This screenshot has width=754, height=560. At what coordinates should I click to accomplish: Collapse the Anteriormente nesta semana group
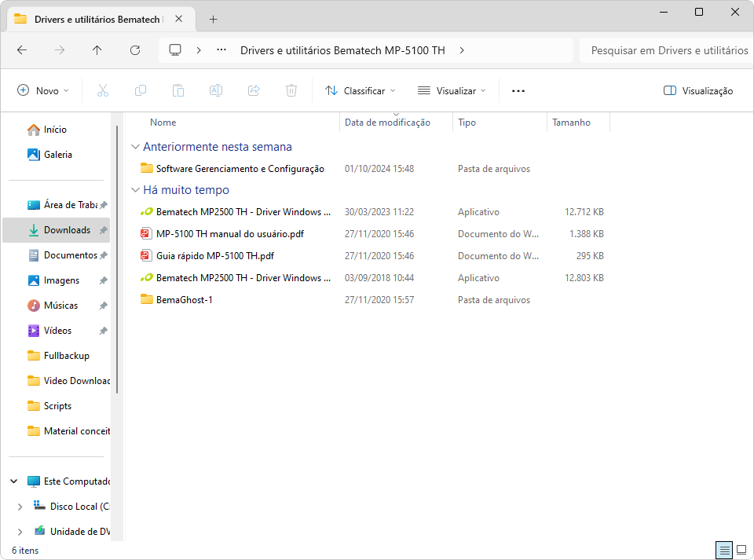(136, 147)
